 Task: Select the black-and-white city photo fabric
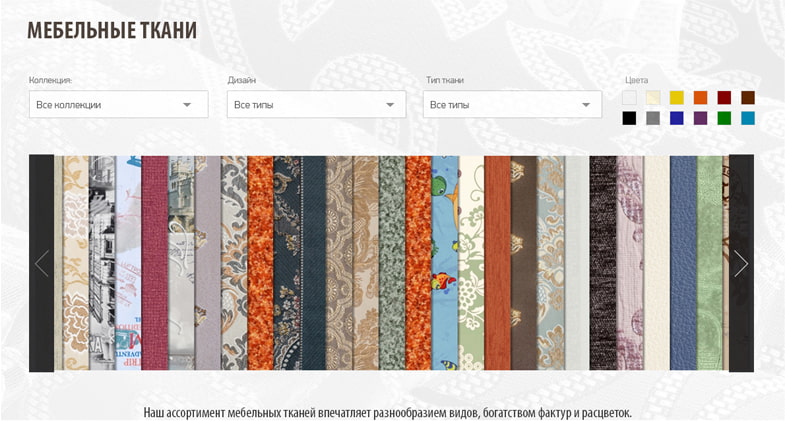[102, 263]
